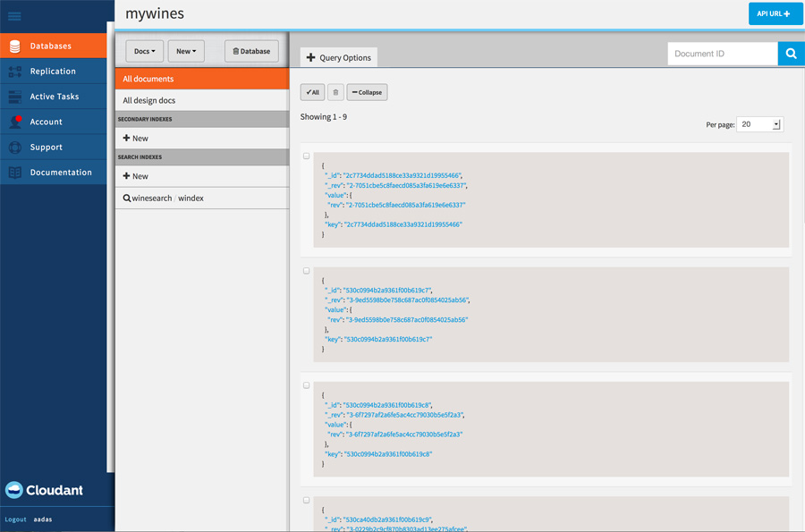Click the Support lifebuoy icon
This screenshot has width=805, height=532.
tap(15, 148)
